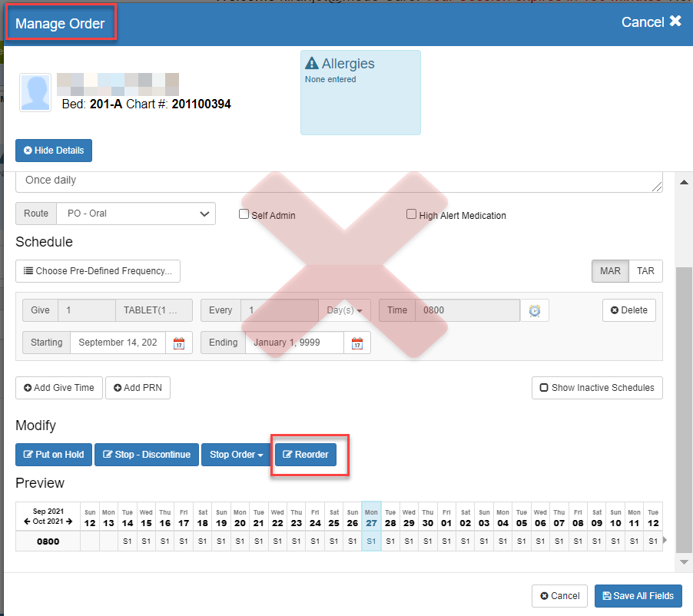The image size is (693, 616).
Task: Switch to the MAR tab
Action: pos(610,271)
